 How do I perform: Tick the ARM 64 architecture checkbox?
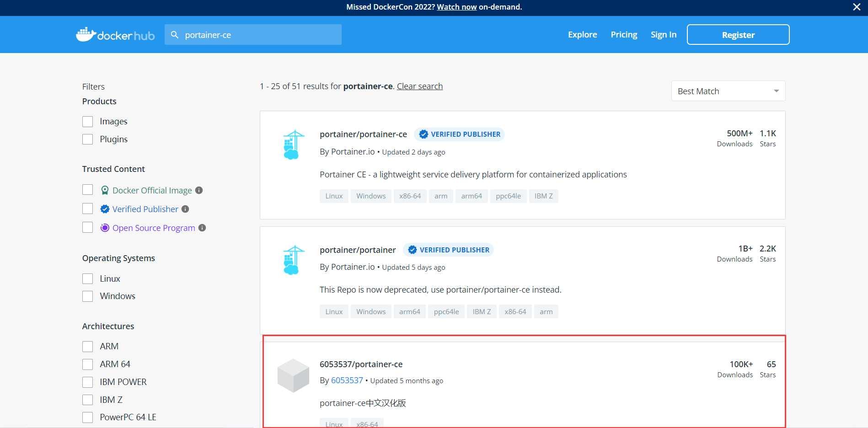click(x=88, y=364)
